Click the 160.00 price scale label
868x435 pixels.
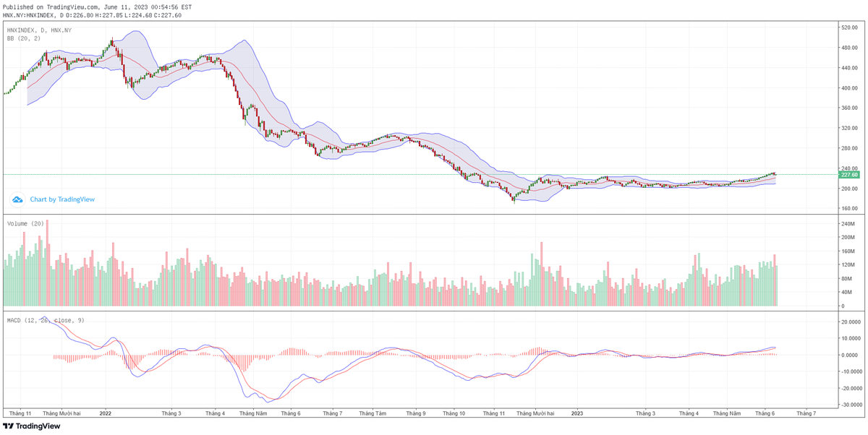pyautogui.click(x=848, y=208)
